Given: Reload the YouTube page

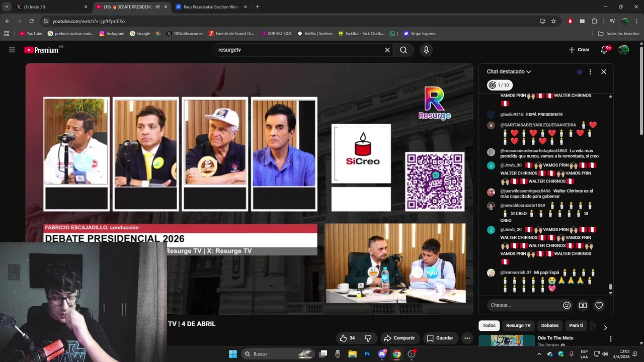Looking at the screenshot, I should (x=31, y=21).
